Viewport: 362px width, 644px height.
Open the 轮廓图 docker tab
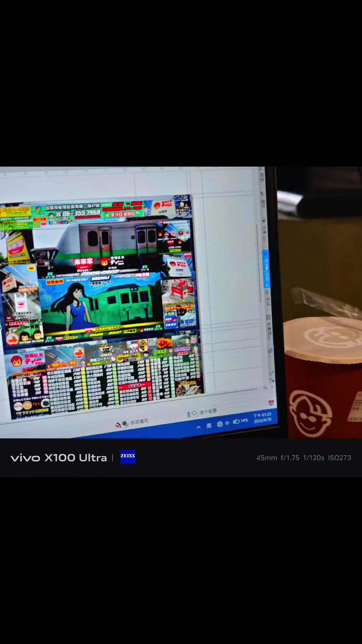pos(269,327)
